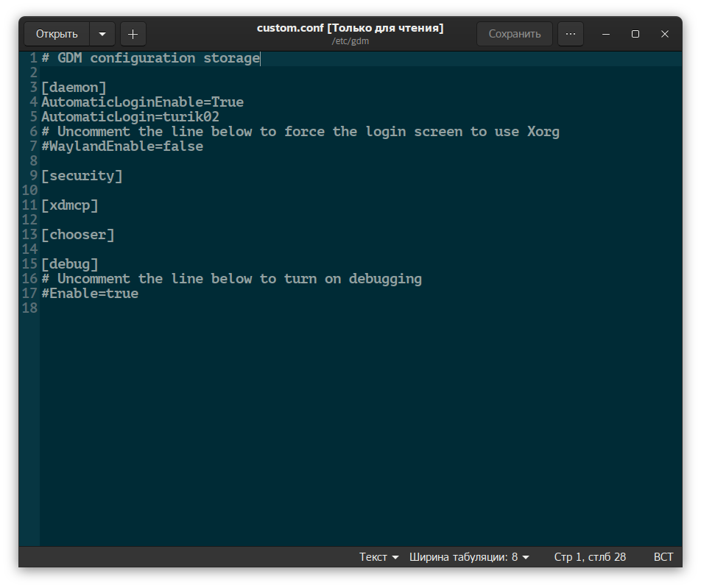Click on the #WaylandEnable=false line
Image resolution: width=701 pixels, height=588 pixels.
pyautogui.click(x=122, y=146)
